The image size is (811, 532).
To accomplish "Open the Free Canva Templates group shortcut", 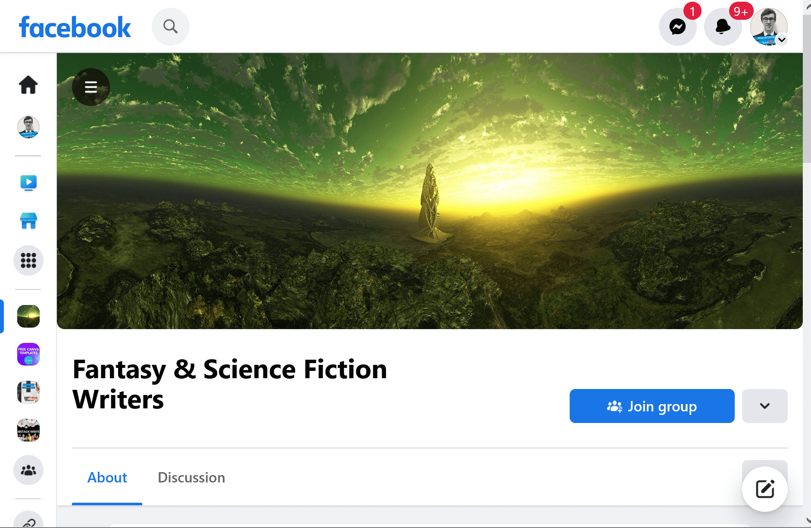I will click(x=28, y=354).
